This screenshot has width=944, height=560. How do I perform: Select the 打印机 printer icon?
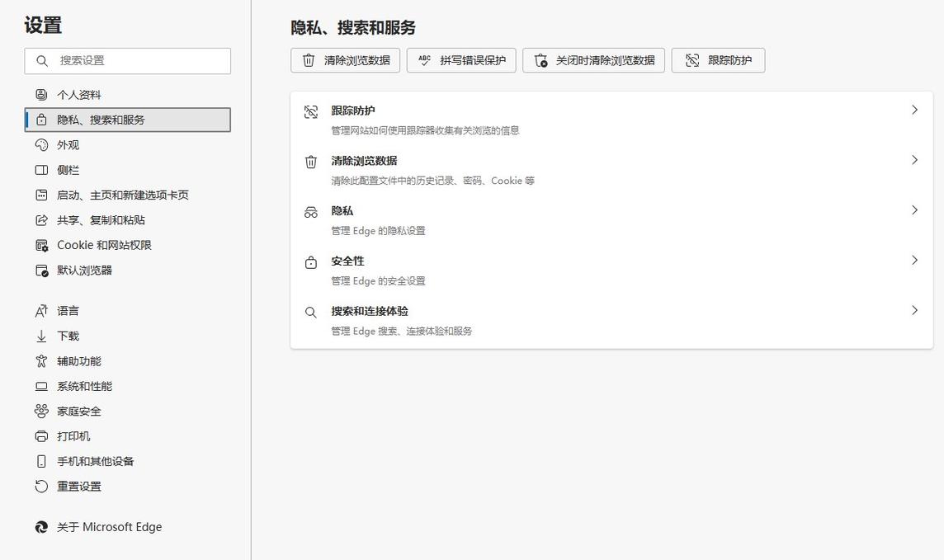pyautogui.click(x=40, y=435)
